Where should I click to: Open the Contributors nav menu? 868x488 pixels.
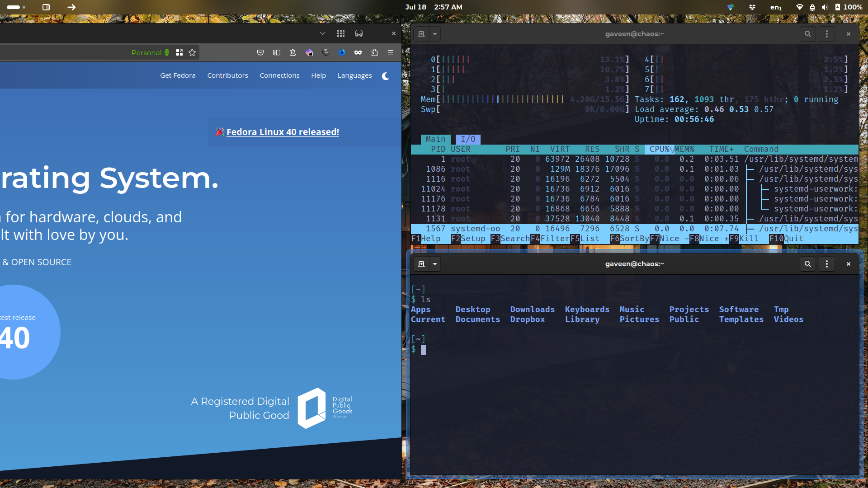(228, 75)
